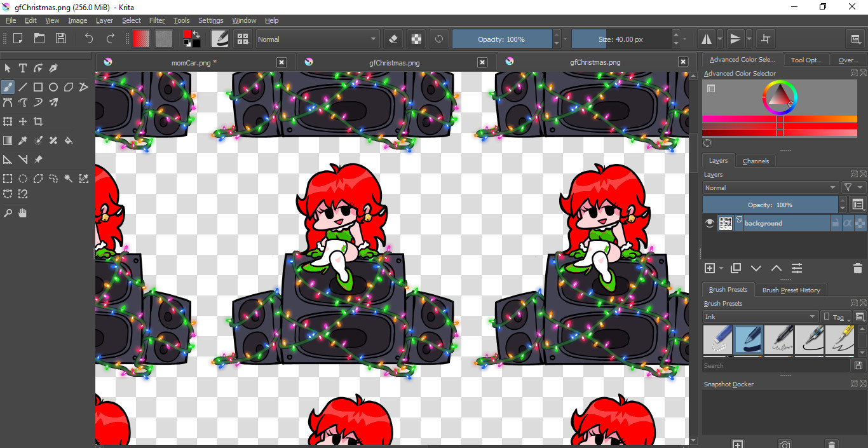Select the Pan hand tool

tap(23, 213)
